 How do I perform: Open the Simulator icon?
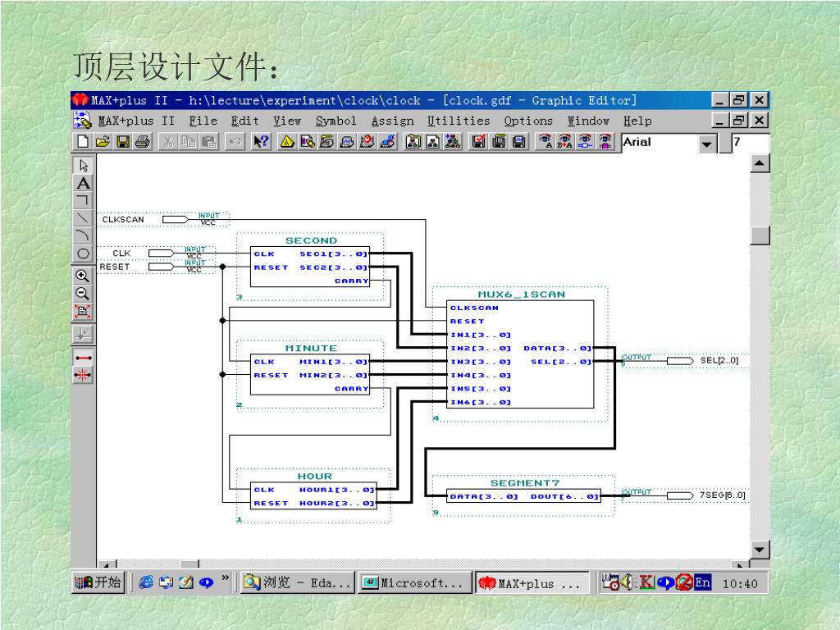347,141
